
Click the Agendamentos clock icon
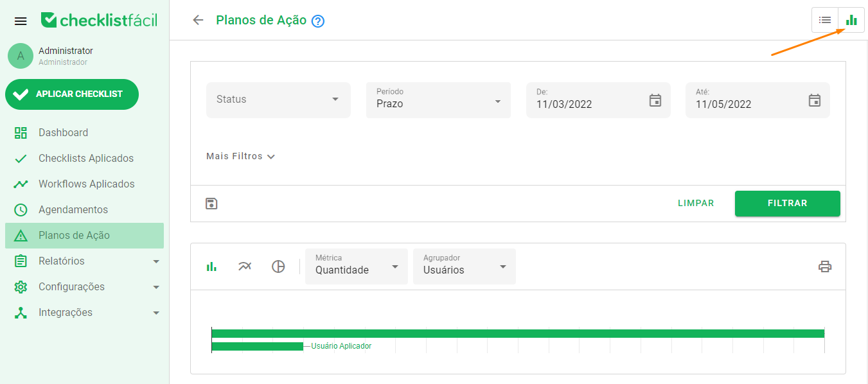pyautogui.click(x=21, y=210)
